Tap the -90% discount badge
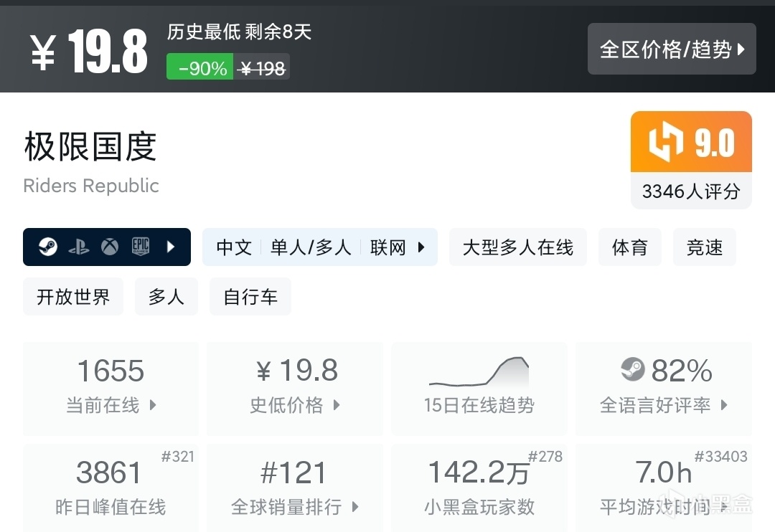This screenshot has width=775, height=532. click(200, 68)
